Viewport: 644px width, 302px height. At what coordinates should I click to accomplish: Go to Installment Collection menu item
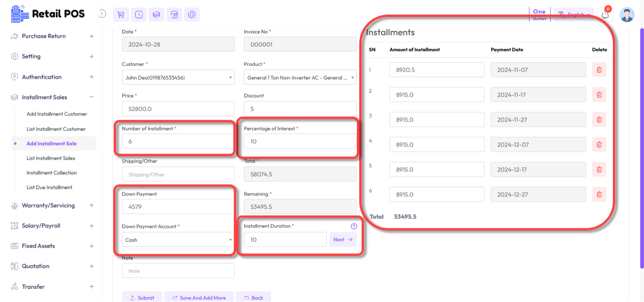[52, 173]
